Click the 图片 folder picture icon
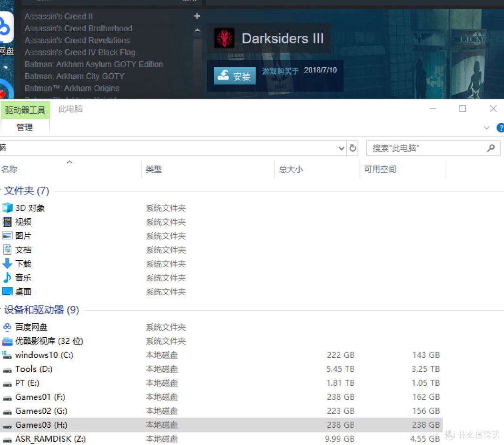The height and width of the screenshot is (445, 504). click(x=7, y=236)
